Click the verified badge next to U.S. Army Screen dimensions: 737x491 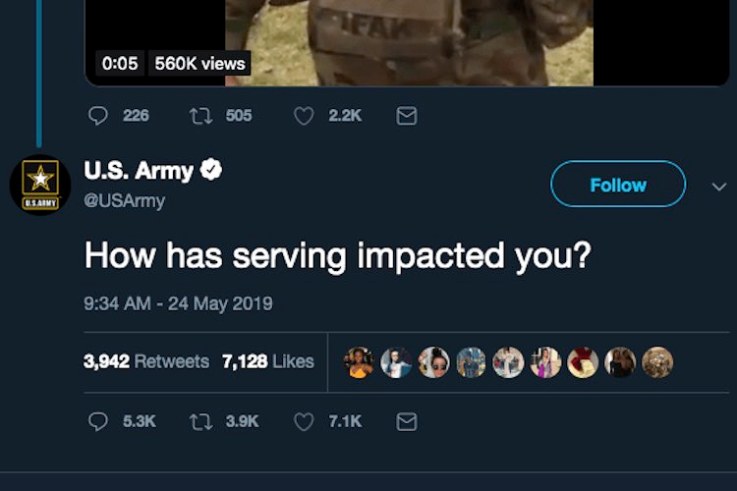[x=212, y=171]
